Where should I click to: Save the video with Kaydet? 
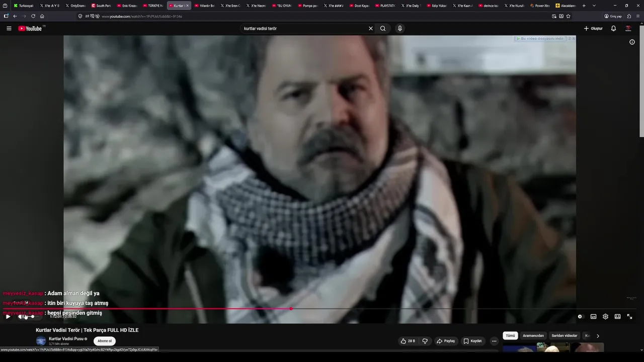[x=473, y=341]
